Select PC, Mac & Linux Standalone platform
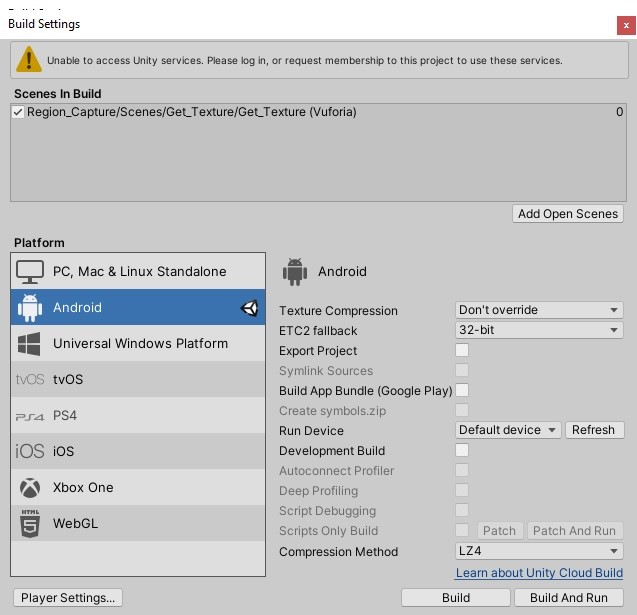Screen dimensions: 637x615 [x=138, y=271]
